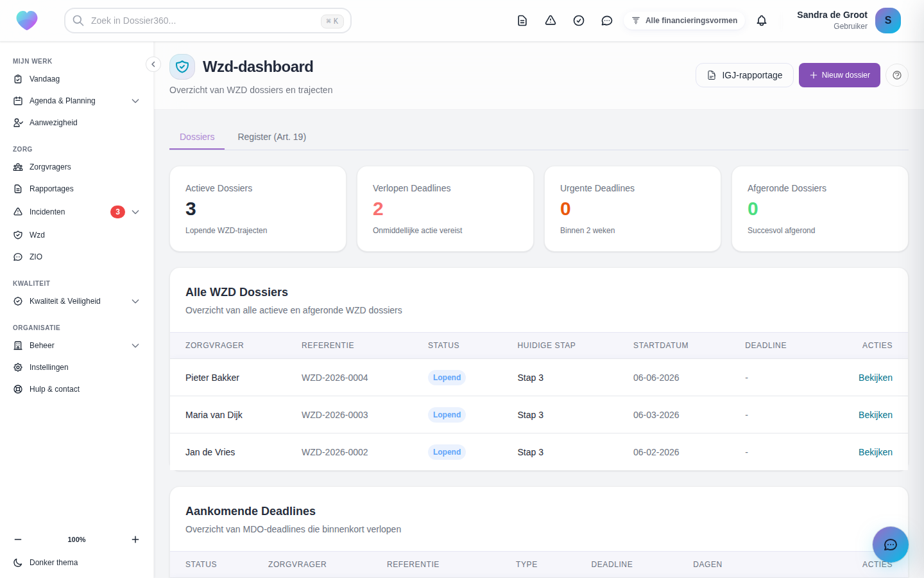This screenshot has width=924, height=578.
Task: Click the search magnifier icon
Action: (x=78, y=21)
